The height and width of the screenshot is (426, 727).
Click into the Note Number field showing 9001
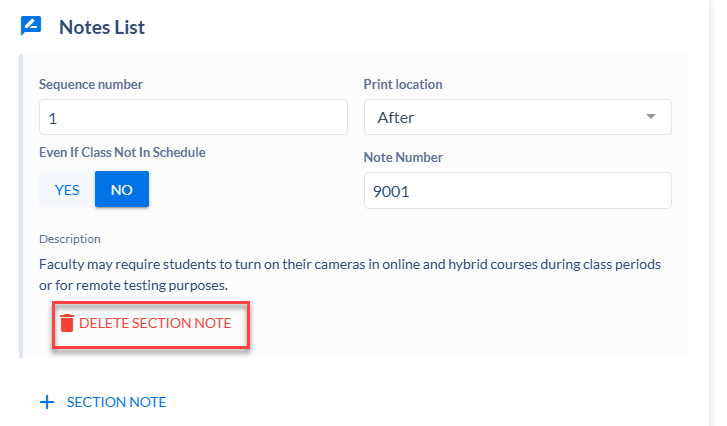(517, 191)
